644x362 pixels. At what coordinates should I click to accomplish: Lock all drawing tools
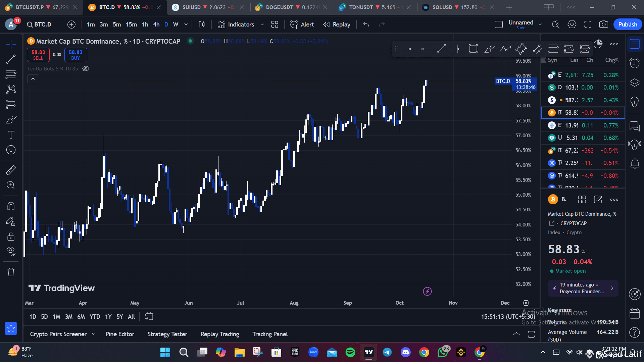11,237
